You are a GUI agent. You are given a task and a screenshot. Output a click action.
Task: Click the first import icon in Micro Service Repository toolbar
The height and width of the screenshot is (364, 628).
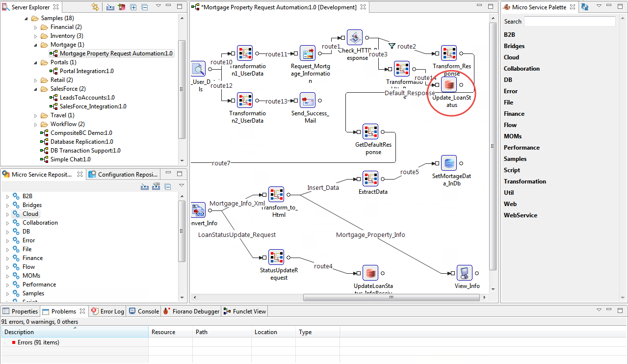145,186
